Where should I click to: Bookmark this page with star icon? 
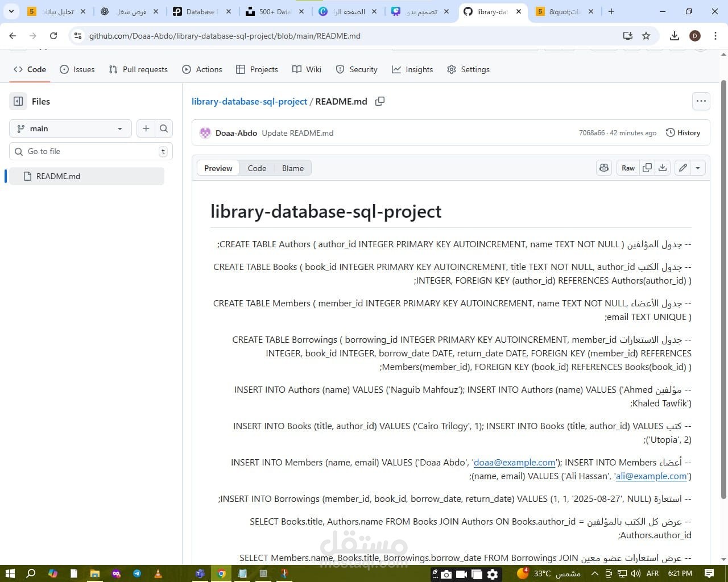[646, 36]
